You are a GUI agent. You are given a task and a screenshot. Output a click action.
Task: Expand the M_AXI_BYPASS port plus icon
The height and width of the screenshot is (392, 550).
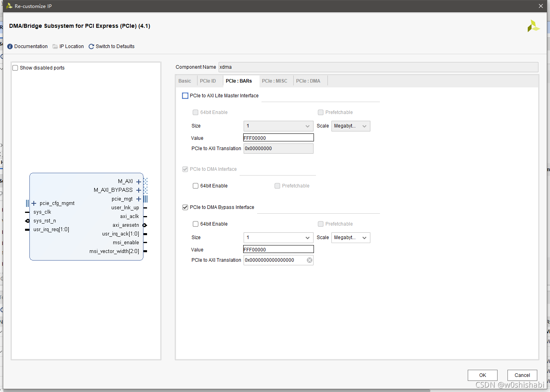[x=139, y=190]
